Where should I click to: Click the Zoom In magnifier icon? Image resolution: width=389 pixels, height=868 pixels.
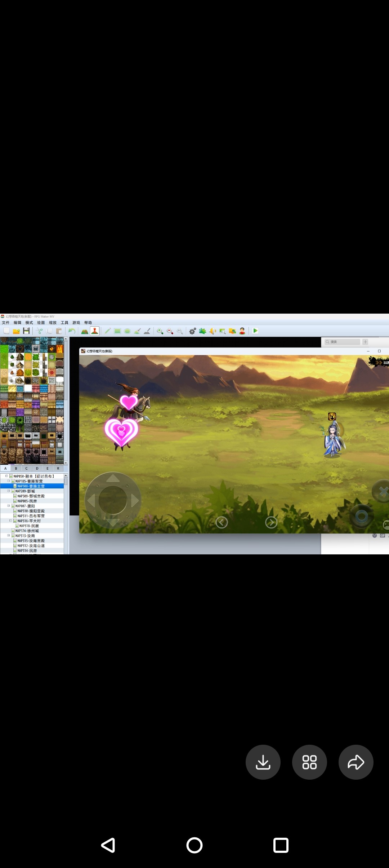[x=160, y=331]
